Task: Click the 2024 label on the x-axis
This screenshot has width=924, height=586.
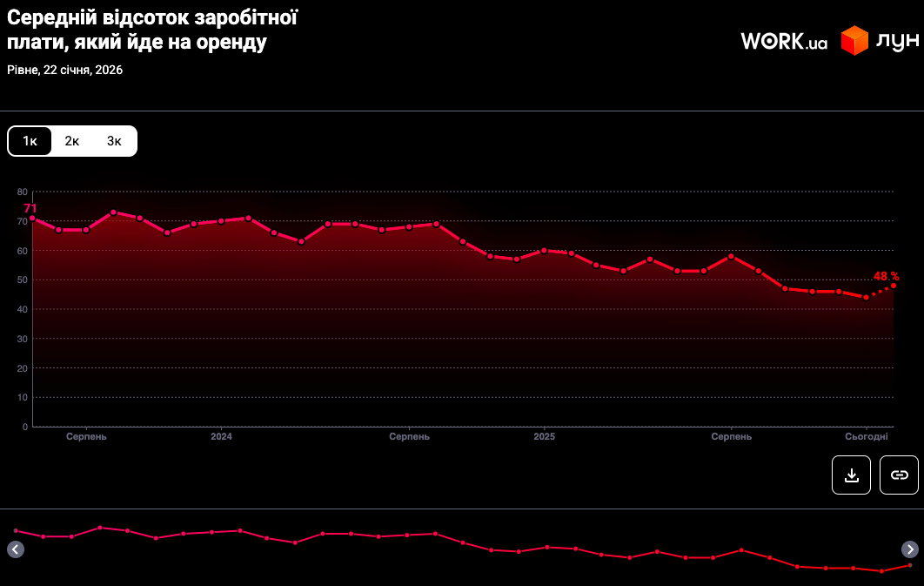Action: point(221,436)
